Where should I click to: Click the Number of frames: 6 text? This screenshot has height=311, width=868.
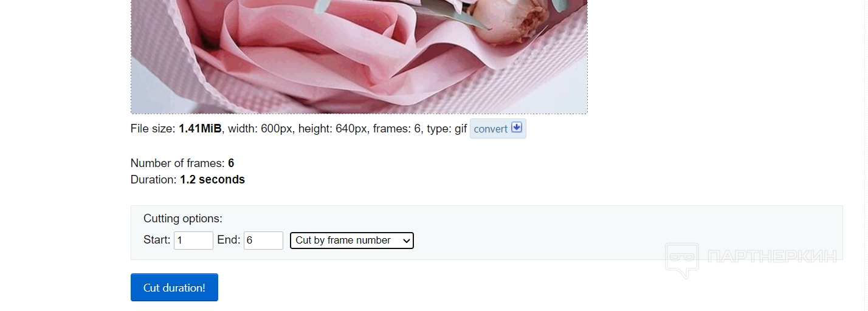tap(182, 163)
